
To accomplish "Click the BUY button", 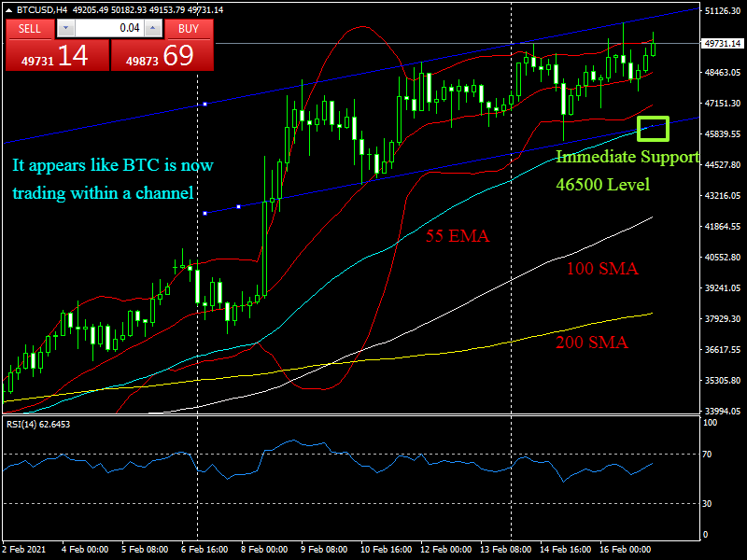I will 189,29.
